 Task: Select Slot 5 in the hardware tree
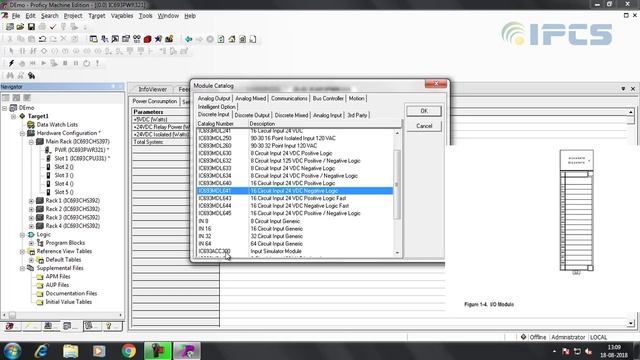point(64,192)
